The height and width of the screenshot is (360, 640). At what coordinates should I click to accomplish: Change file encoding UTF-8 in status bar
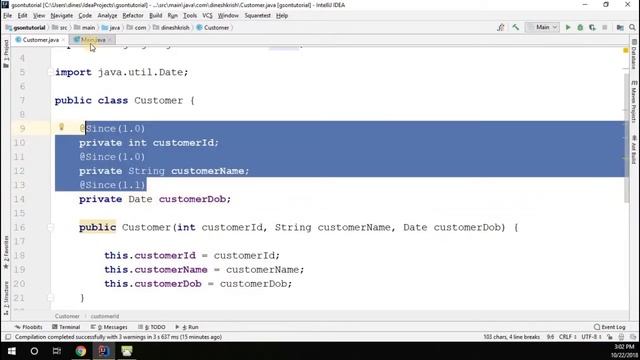(591, 337)
